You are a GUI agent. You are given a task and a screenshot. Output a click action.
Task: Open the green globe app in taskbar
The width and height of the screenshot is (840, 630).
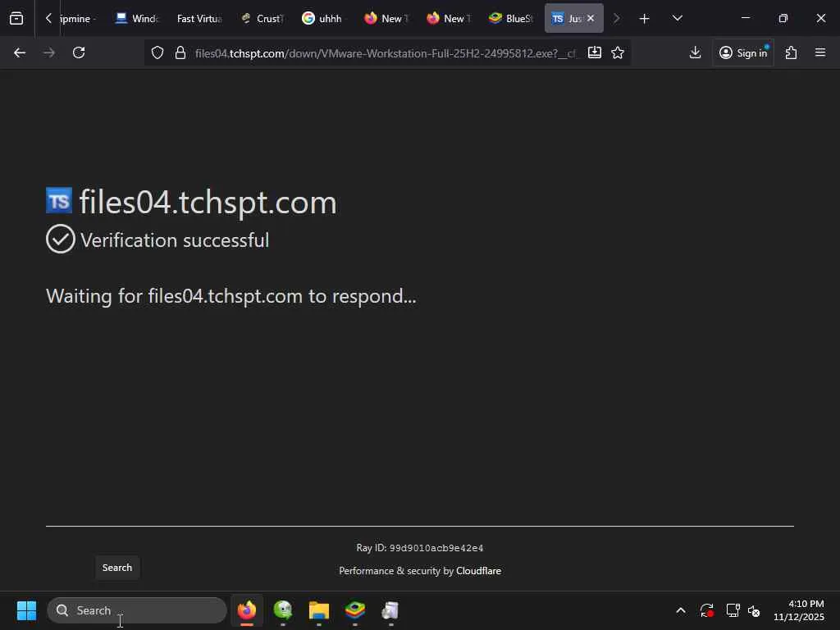tap(283, 610)
